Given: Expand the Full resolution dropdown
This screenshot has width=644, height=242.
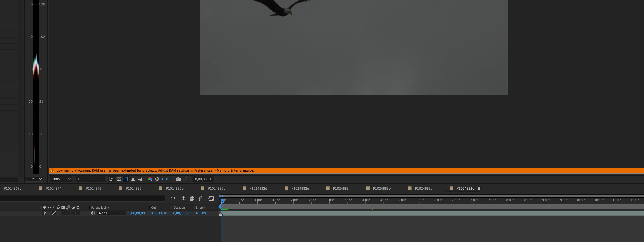Looking at the screenshot, I should click(90, 179).
